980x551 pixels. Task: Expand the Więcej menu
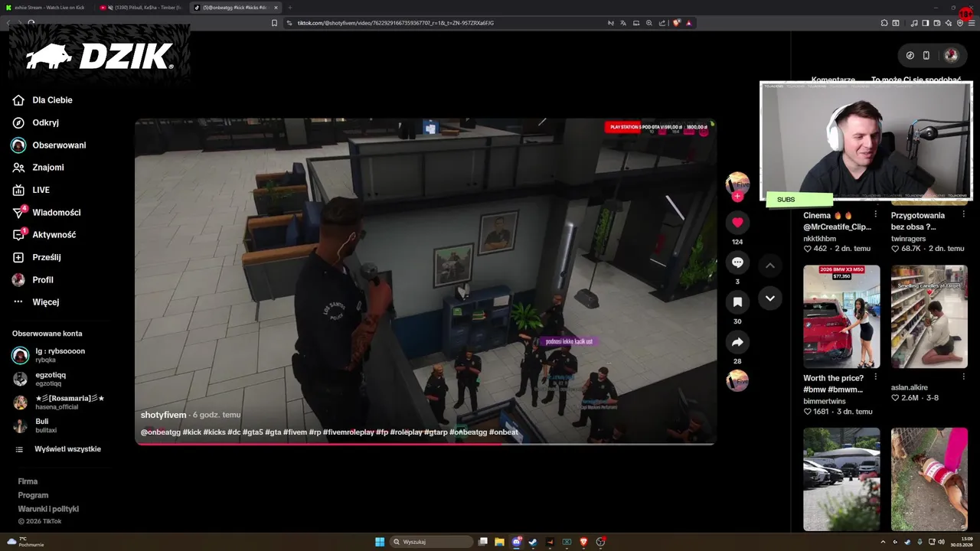click(x=35, y=302)
